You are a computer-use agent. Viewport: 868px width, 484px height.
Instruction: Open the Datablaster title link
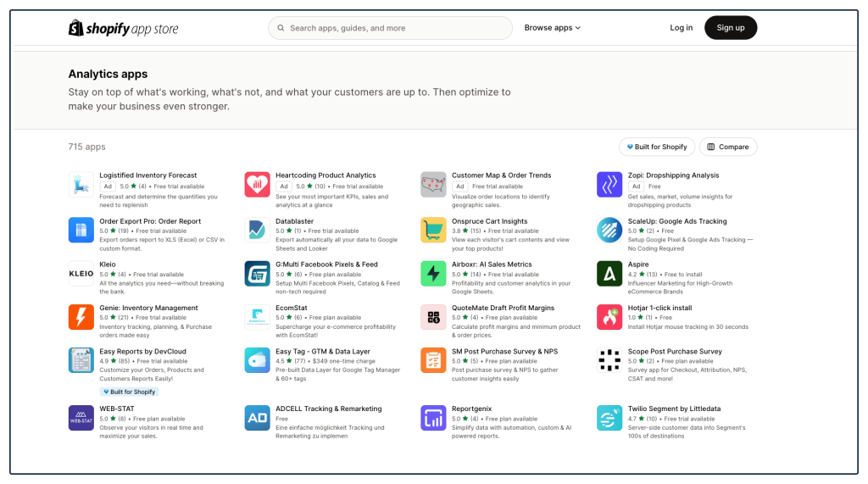pyautogui.click(x=294, y=221)
